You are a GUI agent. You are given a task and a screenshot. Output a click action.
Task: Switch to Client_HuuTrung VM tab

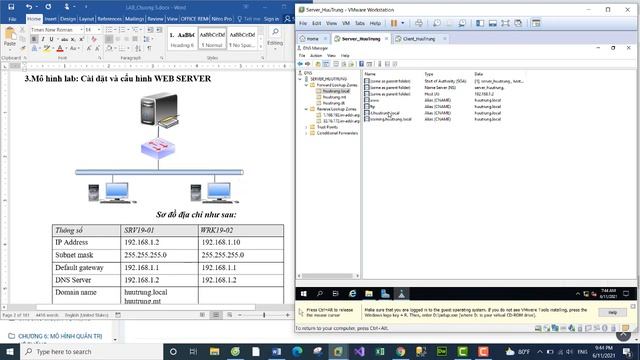418,39
